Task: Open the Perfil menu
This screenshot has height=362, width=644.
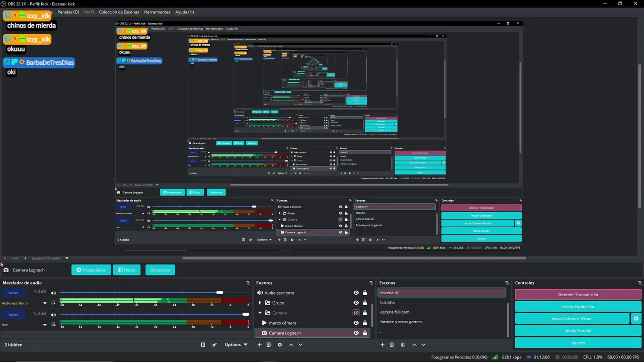Action: 89,12
